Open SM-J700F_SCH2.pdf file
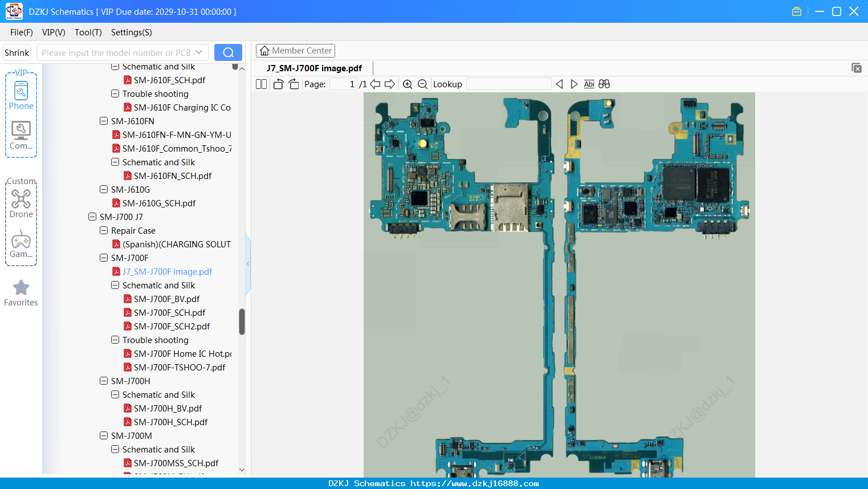The height and width of the screenshot is (489, 868). click(172, 326)
